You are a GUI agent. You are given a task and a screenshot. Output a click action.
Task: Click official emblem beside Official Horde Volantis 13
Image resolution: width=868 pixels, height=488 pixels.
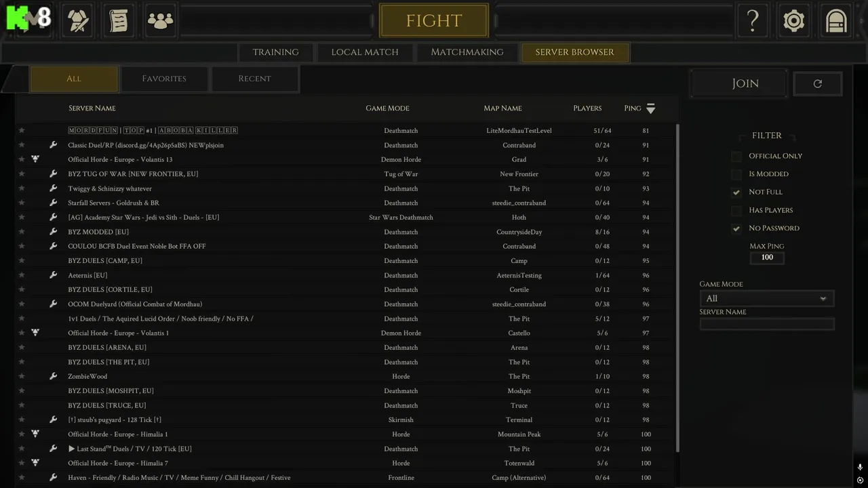pos(35,159)
